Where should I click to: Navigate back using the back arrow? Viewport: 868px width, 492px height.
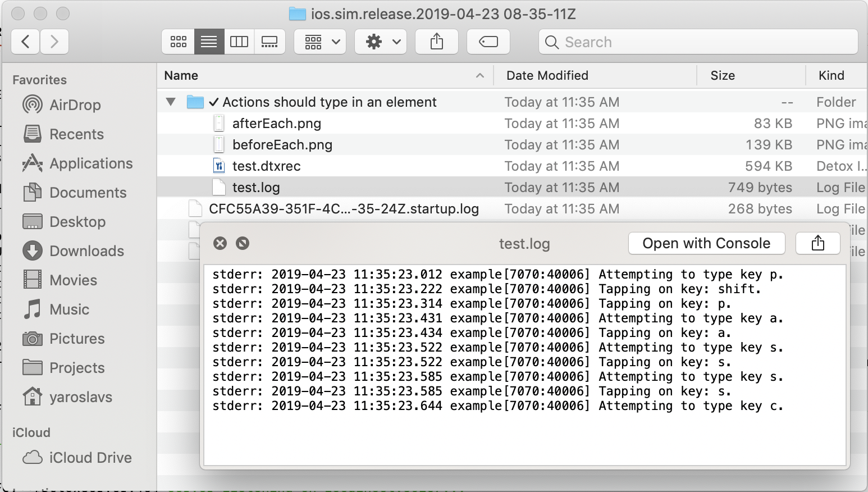coord(25,42)
